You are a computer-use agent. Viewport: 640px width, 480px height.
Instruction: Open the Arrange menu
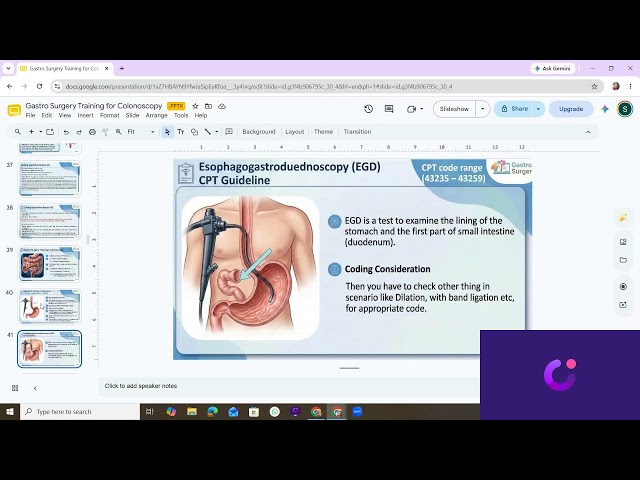pos(157,116)
